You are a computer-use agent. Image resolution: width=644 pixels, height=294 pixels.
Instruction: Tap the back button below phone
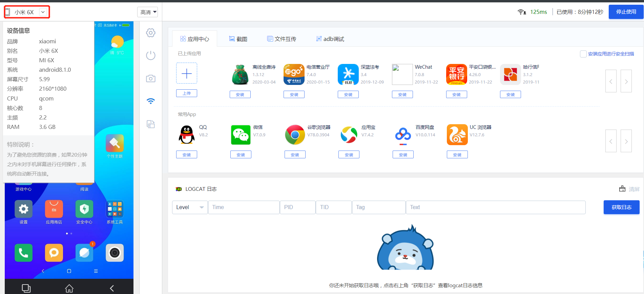coord(112,288)
